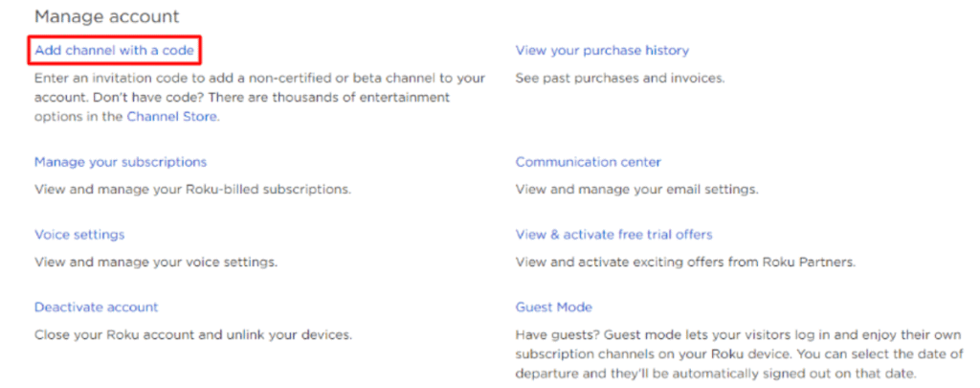Click the 'Enter an invitation code' description line
Screen dimensions: 980x388
pos(259,79)
